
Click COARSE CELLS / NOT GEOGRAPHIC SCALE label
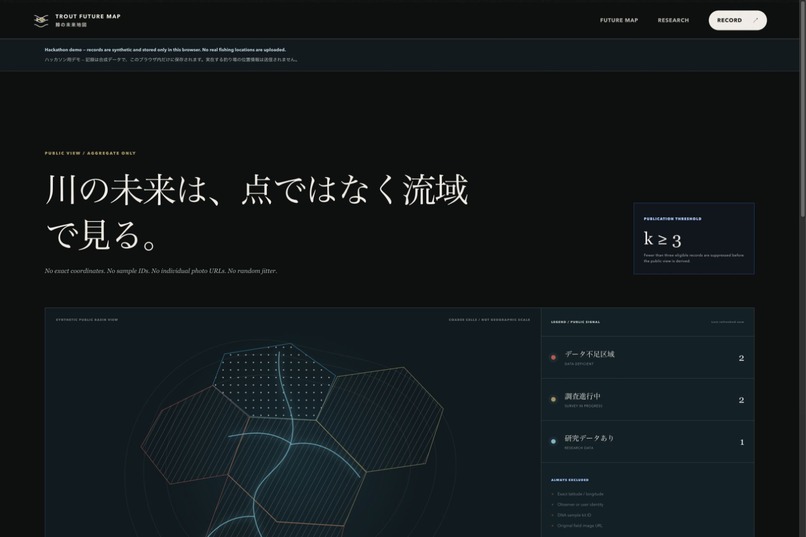click(489, 320)
